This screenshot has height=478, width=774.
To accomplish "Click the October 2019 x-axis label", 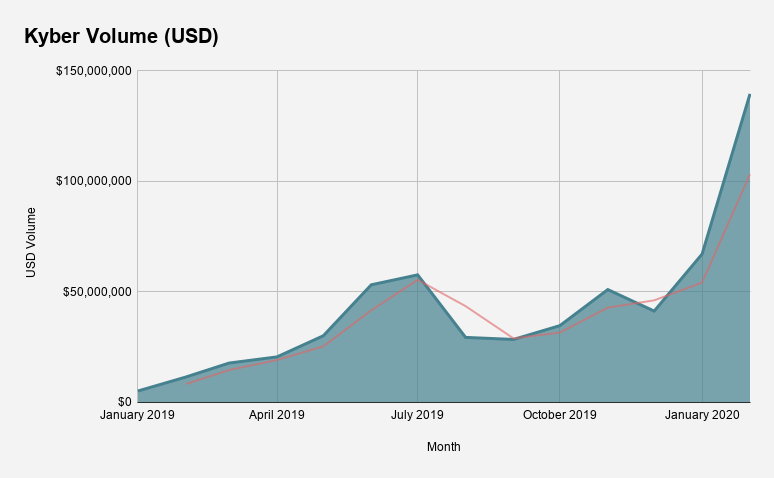I will [x=559, y=415].
